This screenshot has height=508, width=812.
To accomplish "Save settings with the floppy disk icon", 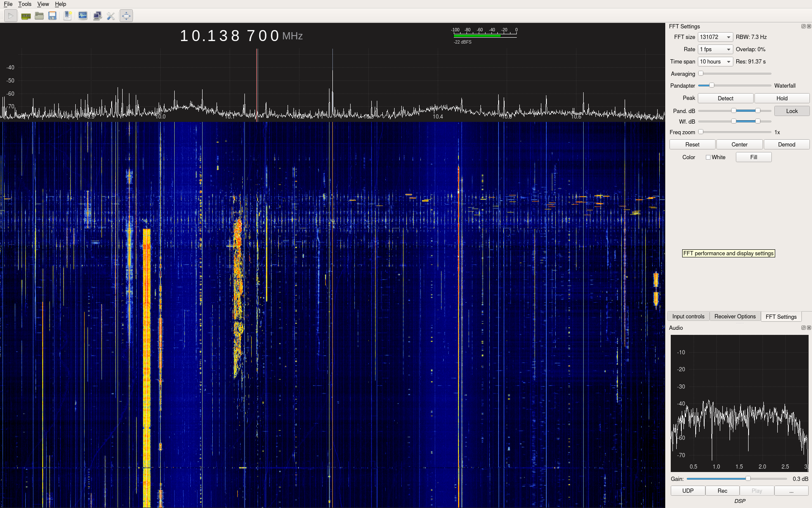I will pyautogui.click(x=52, y=16).
